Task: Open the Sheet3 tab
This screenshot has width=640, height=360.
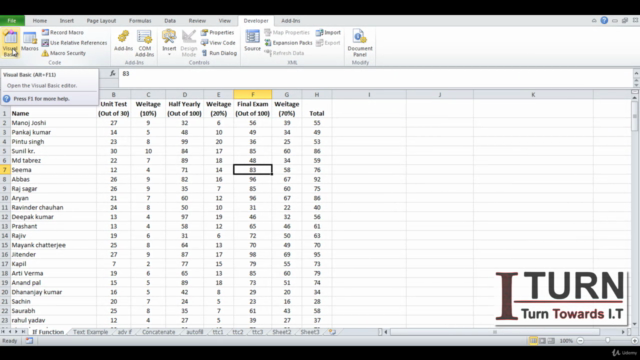Action: tap(310, 332)
